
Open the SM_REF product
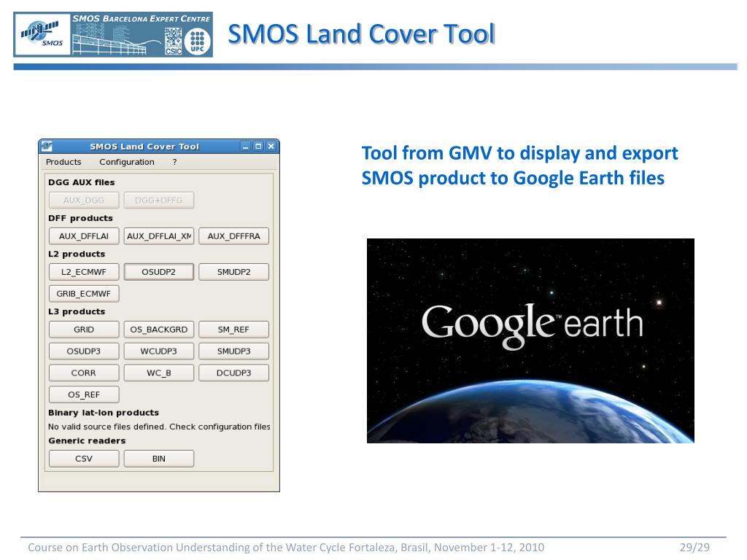233,330
